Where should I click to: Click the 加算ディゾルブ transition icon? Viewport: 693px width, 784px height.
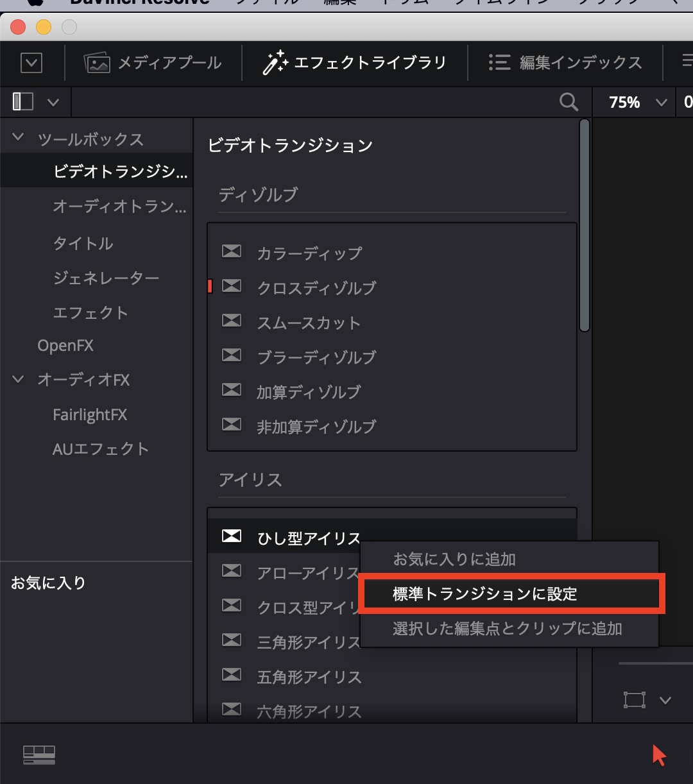point(232,389)
